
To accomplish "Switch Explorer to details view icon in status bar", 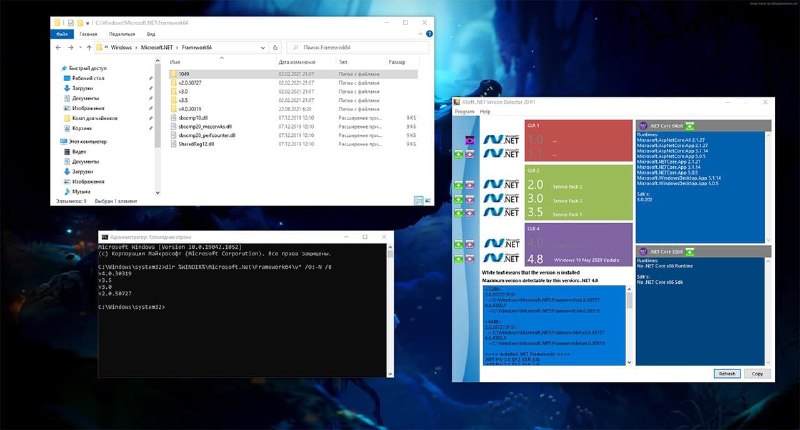I will [x=419, y=200].
